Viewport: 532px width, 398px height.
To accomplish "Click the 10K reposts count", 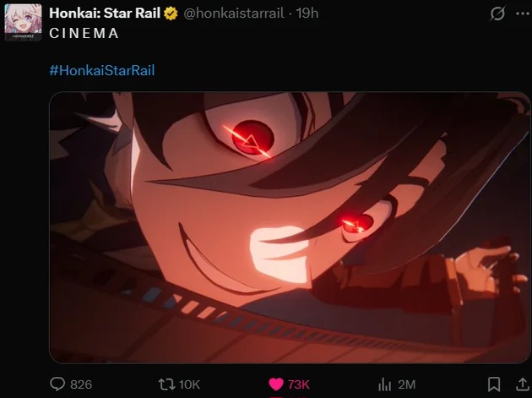I will point(189,384).
